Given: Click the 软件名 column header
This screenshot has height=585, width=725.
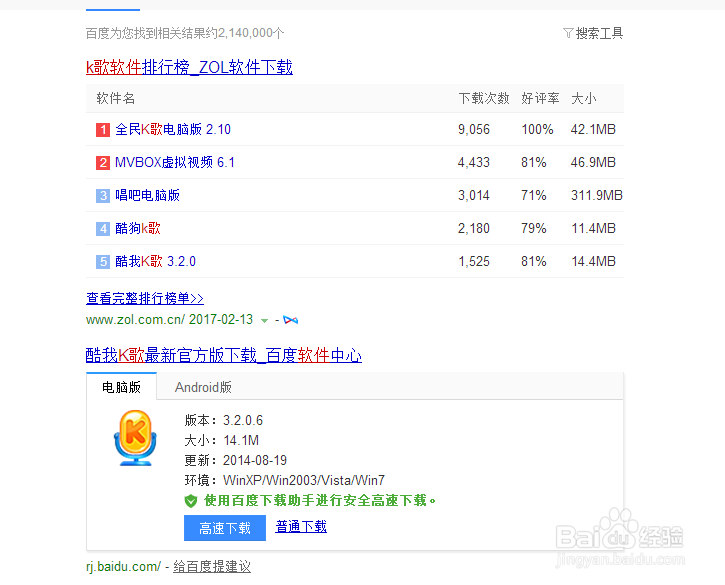Looking at the screenshot, I should (116, 99).
